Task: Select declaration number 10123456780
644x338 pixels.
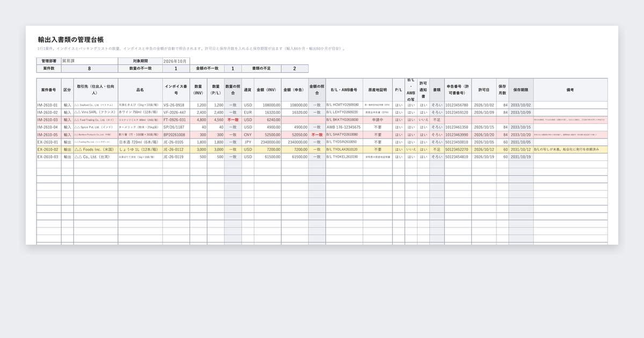Action: pos(457,105)
